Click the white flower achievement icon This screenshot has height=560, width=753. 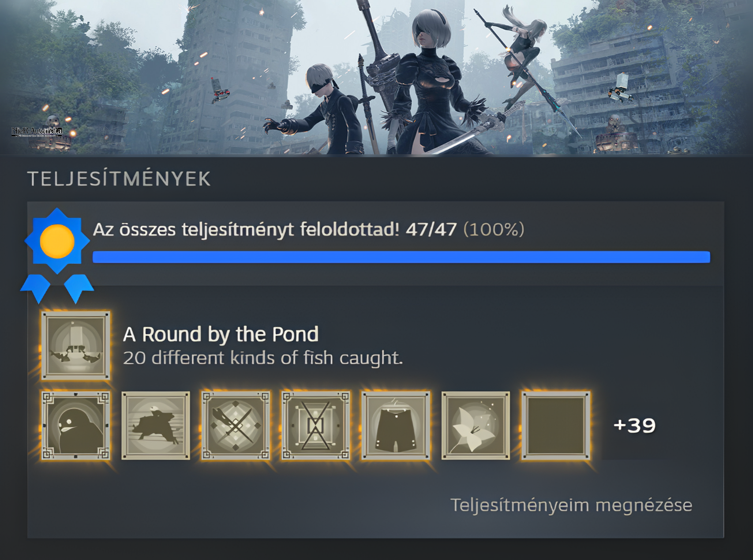click(x=476, y=426)
